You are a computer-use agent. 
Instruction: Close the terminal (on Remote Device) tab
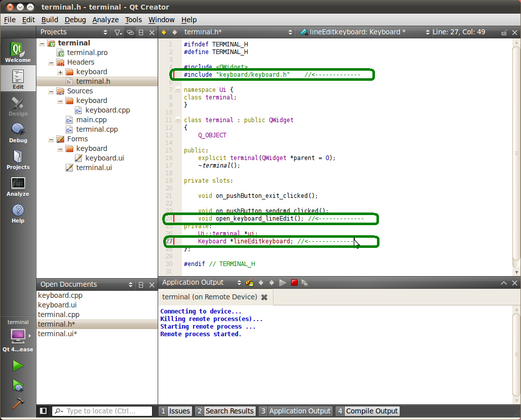[x=264, y=297]
